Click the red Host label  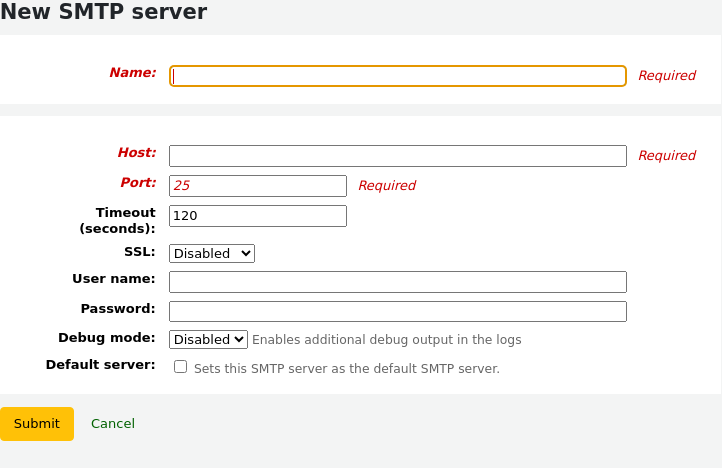137,153
